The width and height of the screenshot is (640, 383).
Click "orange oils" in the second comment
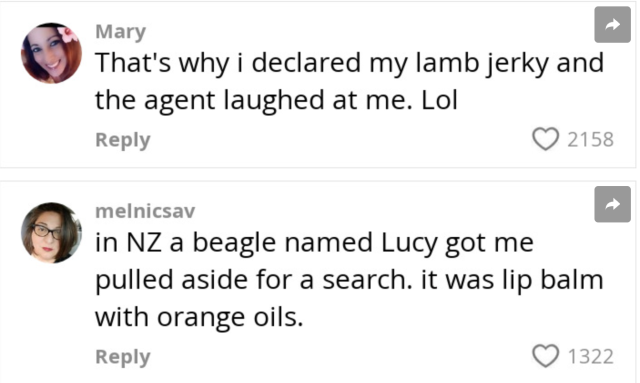[230, 318]
